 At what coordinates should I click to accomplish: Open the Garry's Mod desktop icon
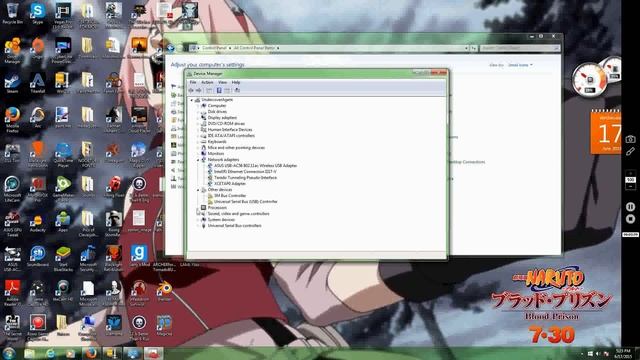tap(139, 256)
